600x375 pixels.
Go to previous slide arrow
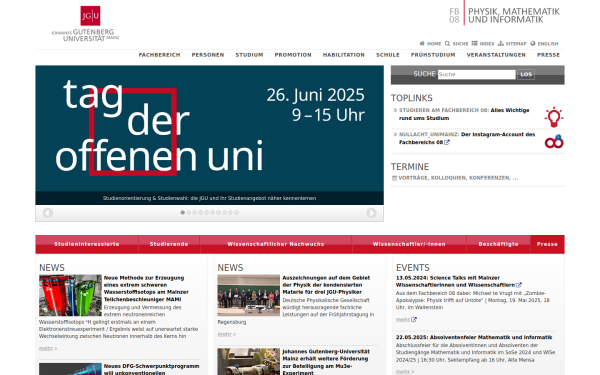pos(47,213)
